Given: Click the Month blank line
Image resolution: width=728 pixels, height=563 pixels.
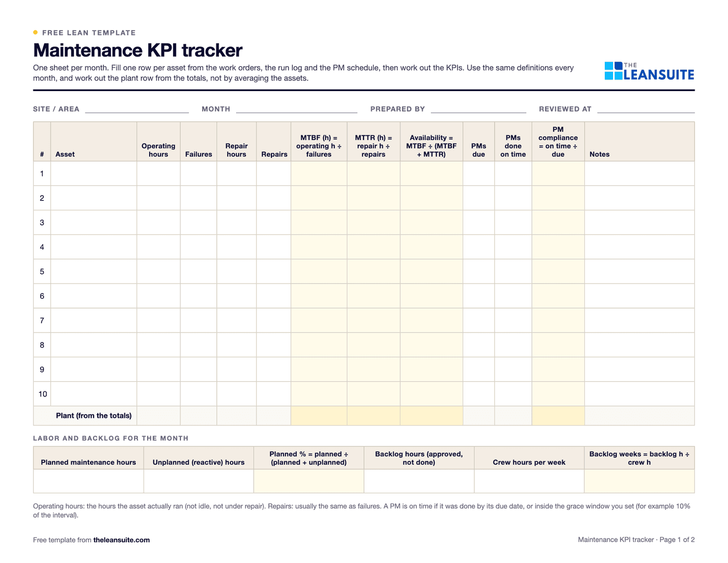Looking at the screenshot, I should click(296, 109).
